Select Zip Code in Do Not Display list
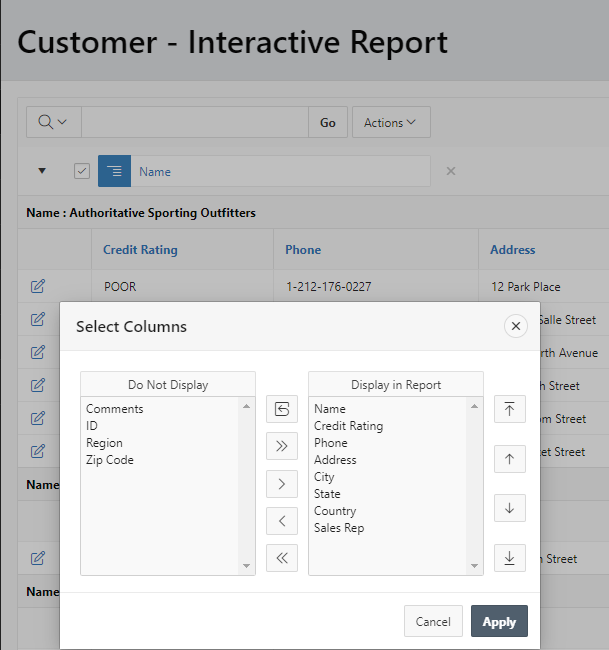The height and width of the screenshot is (650, 609). point(110,460)
